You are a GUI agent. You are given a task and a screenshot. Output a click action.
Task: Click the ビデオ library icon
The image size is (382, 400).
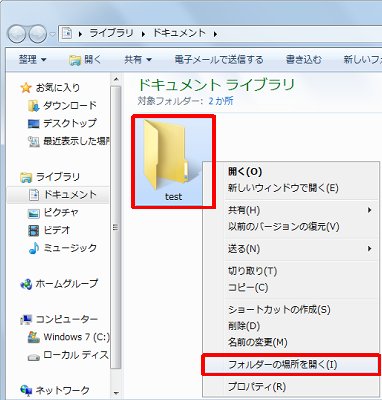click(34, 230)
